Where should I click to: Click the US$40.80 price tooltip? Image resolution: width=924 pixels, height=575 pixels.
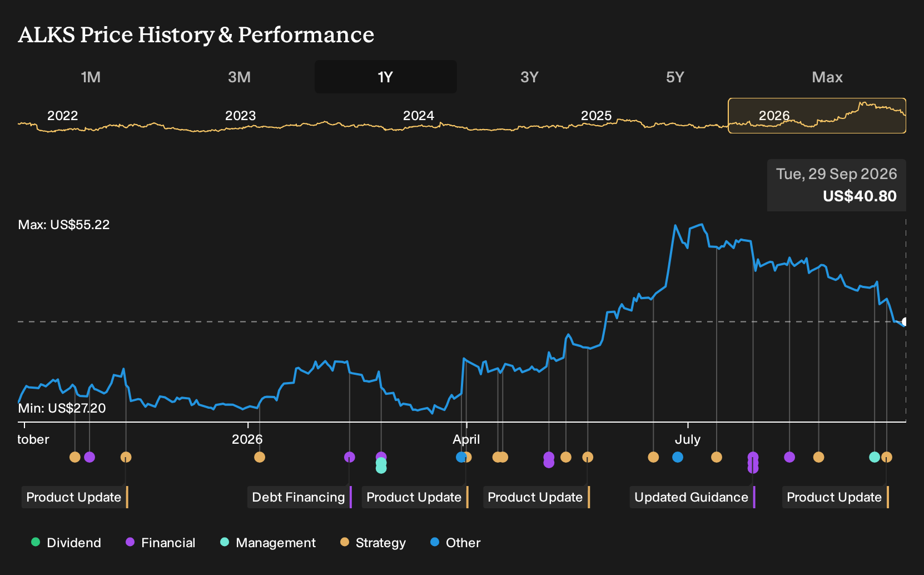click(837, 185)
